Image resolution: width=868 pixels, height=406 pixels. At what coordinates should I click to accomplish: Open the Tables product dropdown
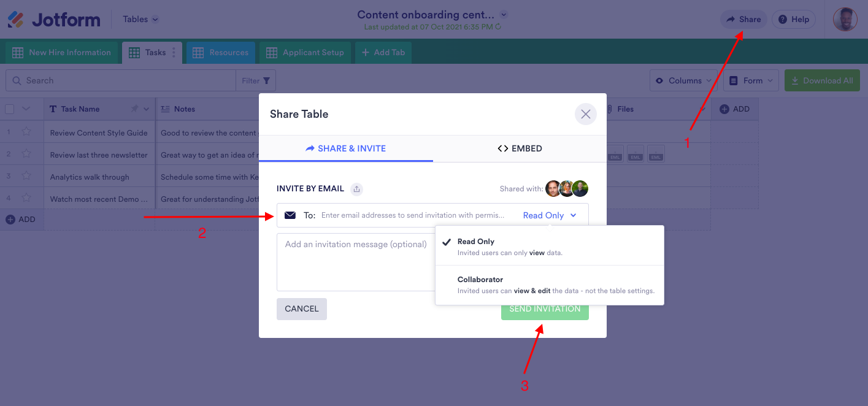point(140,19)
